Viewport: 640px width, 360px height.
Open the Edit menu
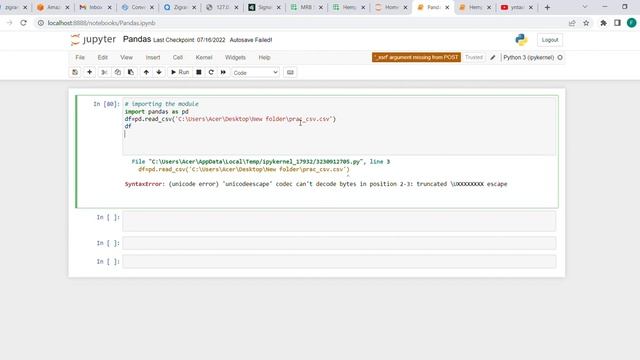[102, 58]
